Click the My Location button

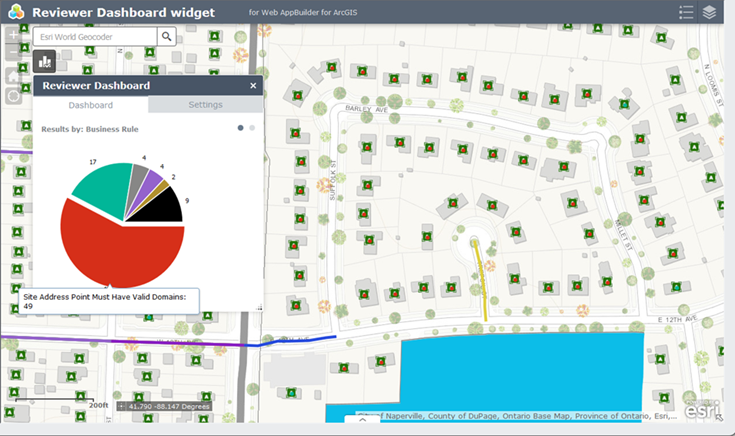tap(14, 96)
